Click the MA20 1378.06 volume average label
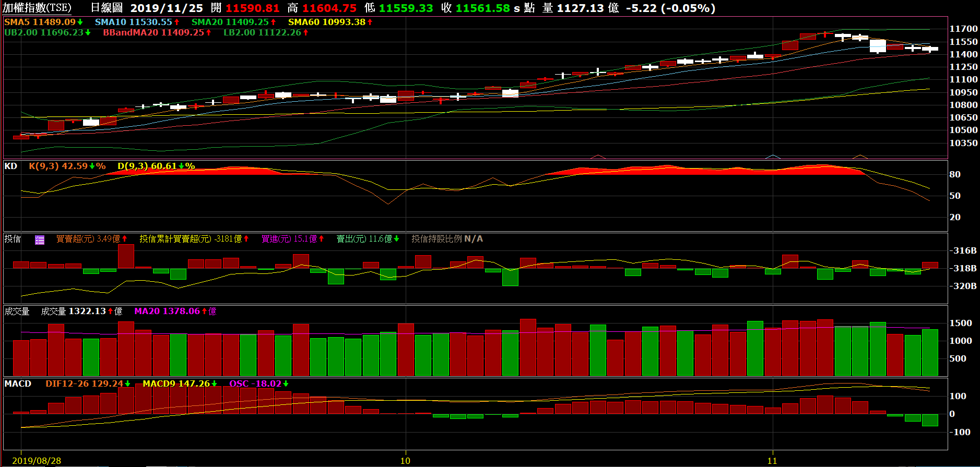The width and height of the screenshot is (980, 467). 175,312
